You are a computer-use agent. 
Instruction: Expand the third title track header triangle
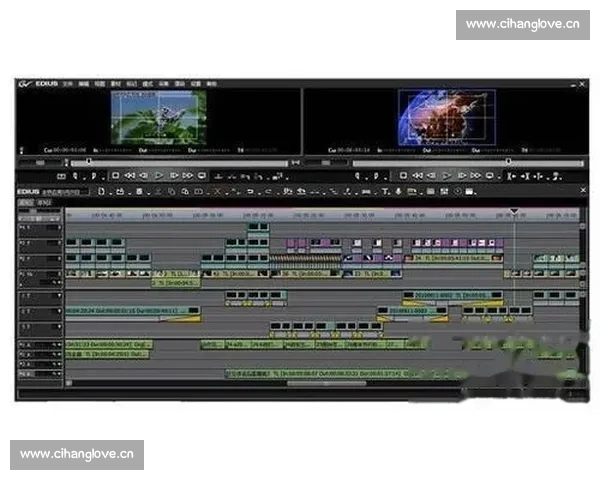59,326
